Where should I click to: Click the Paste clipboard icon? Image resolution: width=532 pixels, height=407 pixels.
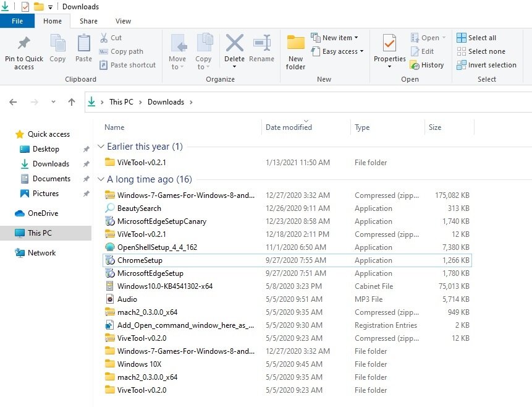click(83, 44)
